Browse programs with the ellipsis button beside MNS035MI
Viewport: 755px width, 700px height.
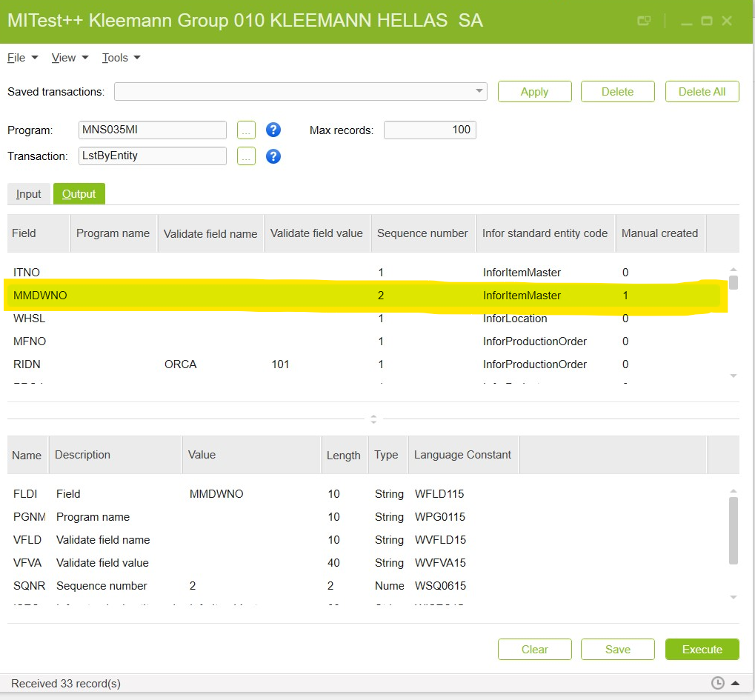[246, 130]
